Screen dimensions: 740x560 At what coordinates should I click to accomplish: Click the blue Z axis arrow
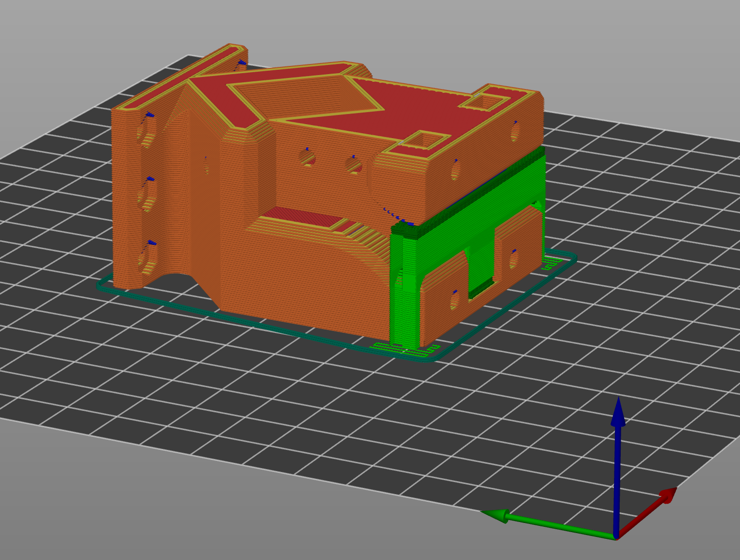[x=618, y=467]
